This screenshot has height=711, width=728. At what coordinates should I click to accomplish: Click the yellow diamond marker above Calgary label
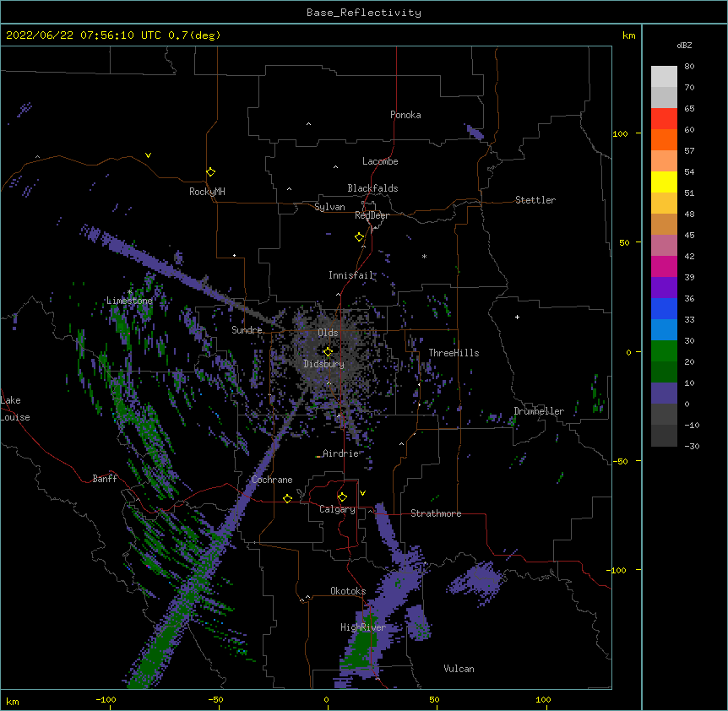(x=342, y=497)
